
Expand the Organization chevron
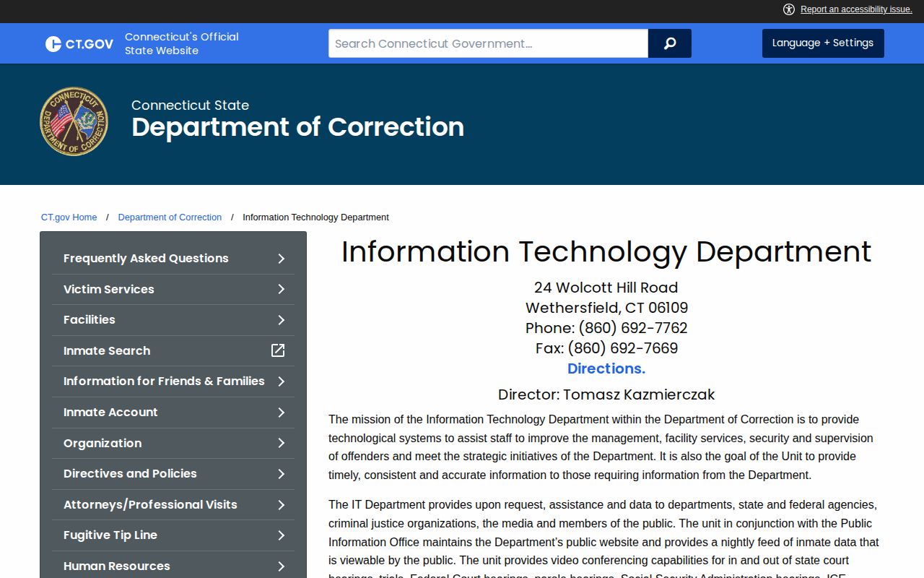[282, 443]
